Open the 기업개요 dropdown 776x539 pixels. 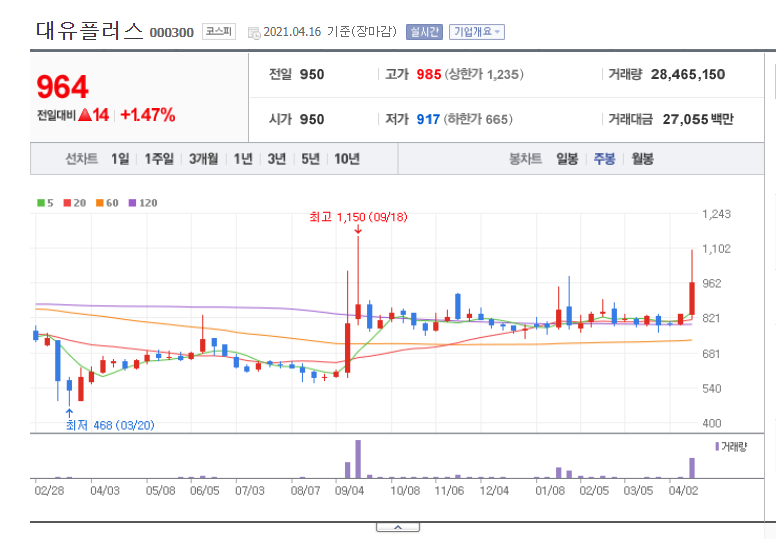click(477, 32)
